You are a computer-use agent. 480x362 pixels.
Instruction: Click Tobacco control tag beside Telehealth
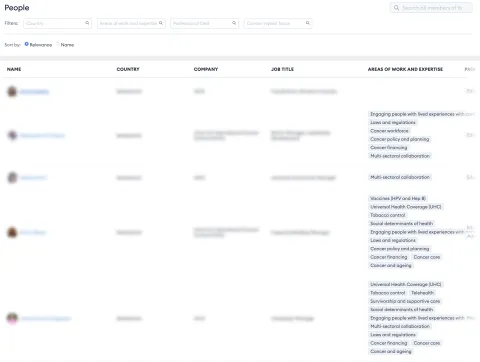click(x=388, y=293)
